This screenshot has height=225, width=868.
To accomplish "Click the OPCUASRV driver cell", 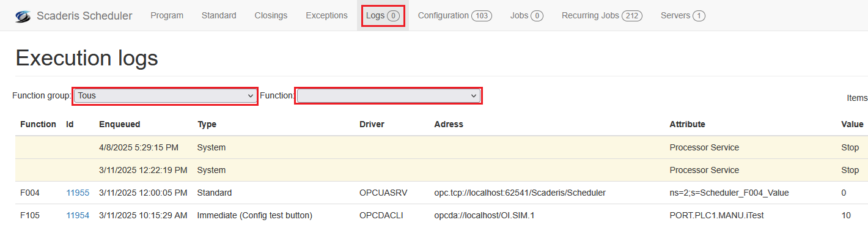I will [x=383, y=193].
